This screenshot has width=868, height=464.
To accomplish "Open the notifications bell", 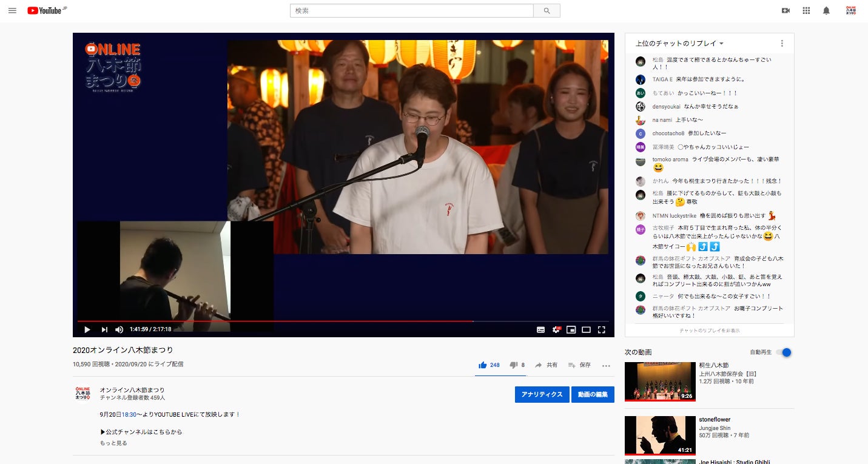I will 826,10.
